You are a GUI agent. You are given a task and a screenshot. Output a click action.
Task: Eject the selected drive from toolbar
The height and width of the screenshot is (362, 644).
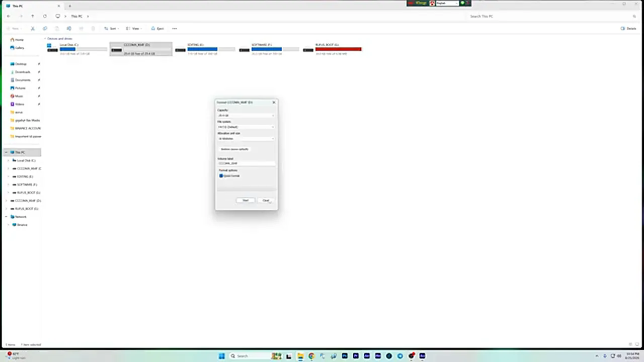(157, 29)
